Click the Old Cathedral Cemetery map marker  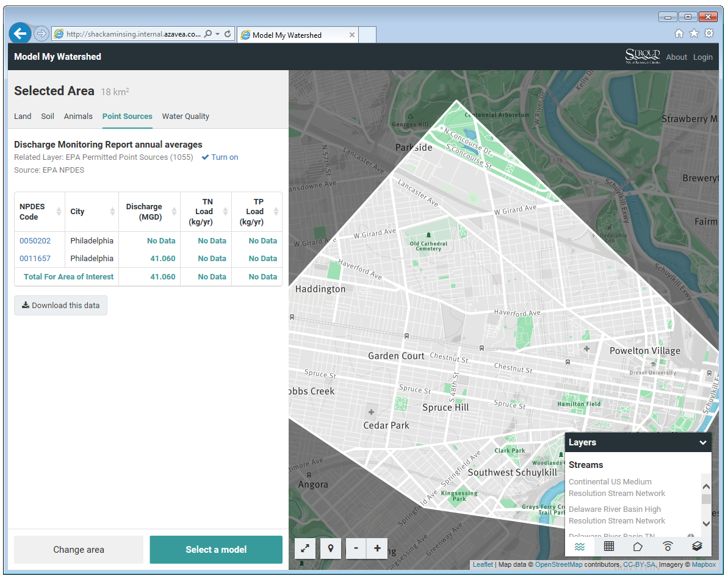tap(428, 235)
